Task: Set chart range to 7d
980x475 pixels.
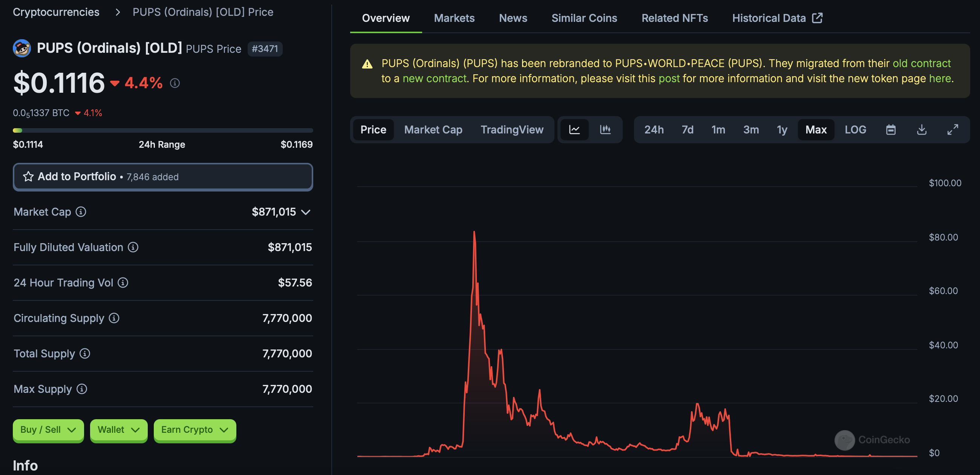Action: point(687,129)
